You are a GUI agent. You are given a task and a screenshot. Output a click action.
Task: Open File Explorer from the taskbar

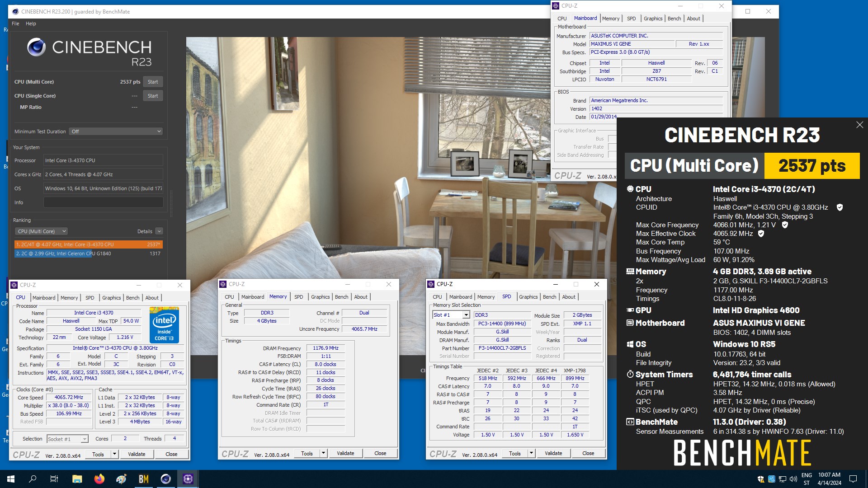77,479
